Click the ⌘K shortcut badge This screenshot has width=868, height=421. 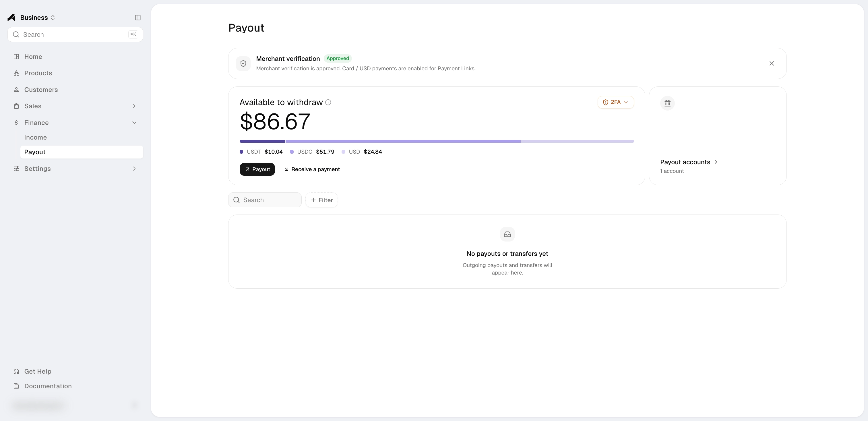point(133,34)
